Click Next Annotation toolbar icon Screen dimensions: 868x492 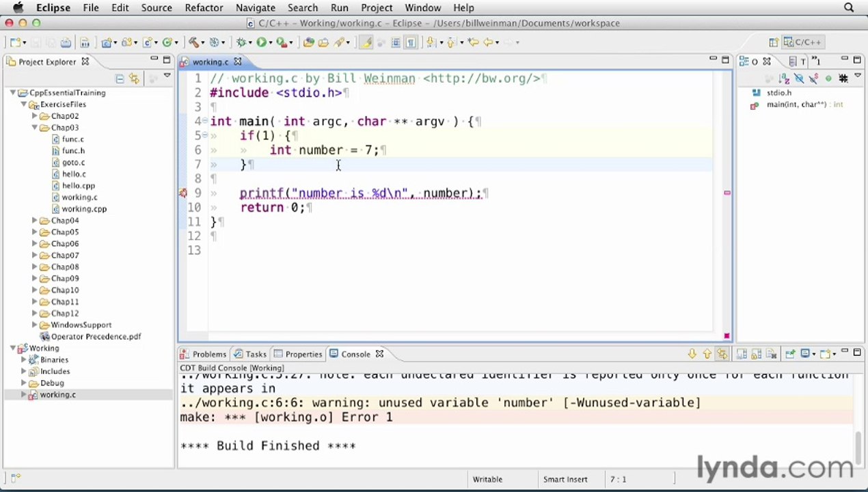click(431, 42)
